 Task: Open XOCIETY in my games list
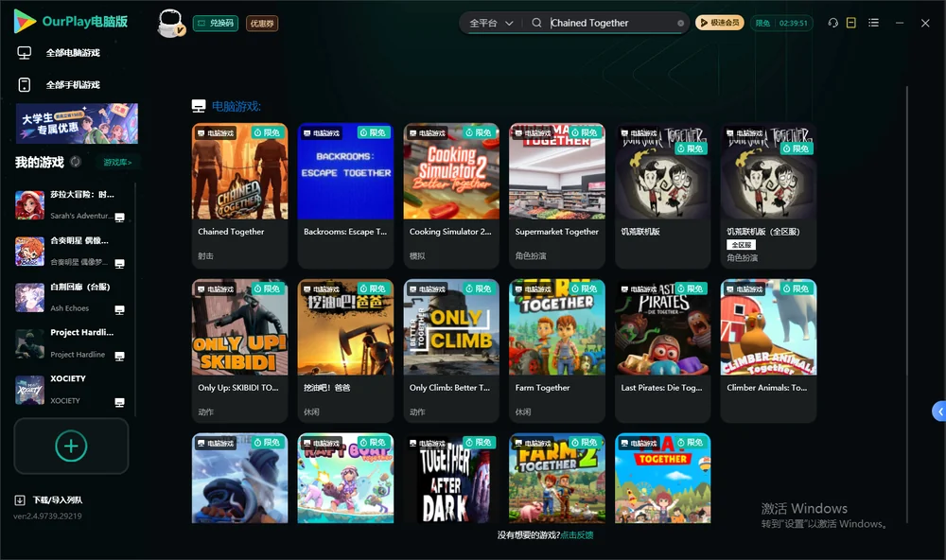(x=71, y=390)
